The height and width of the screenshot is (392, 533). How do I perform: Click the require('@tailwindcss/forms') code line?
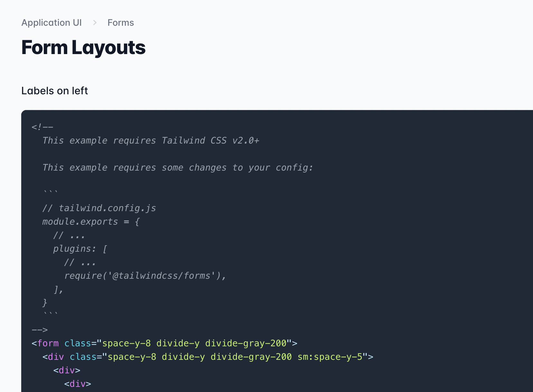(x=145, y=275)
